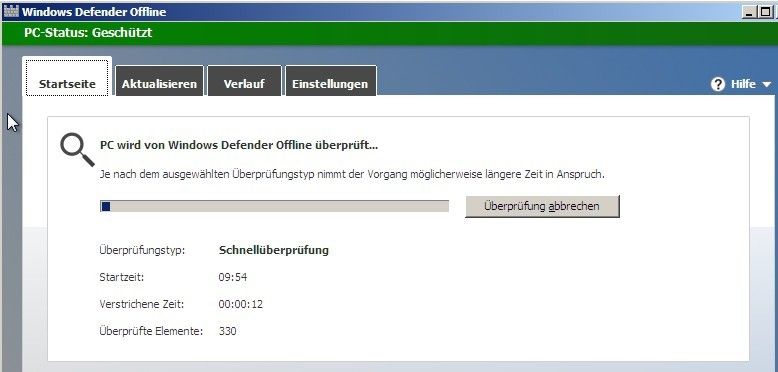778x372 pixels.
Task: Click the start time value '09:54'
Action: (x=233, y=277)
